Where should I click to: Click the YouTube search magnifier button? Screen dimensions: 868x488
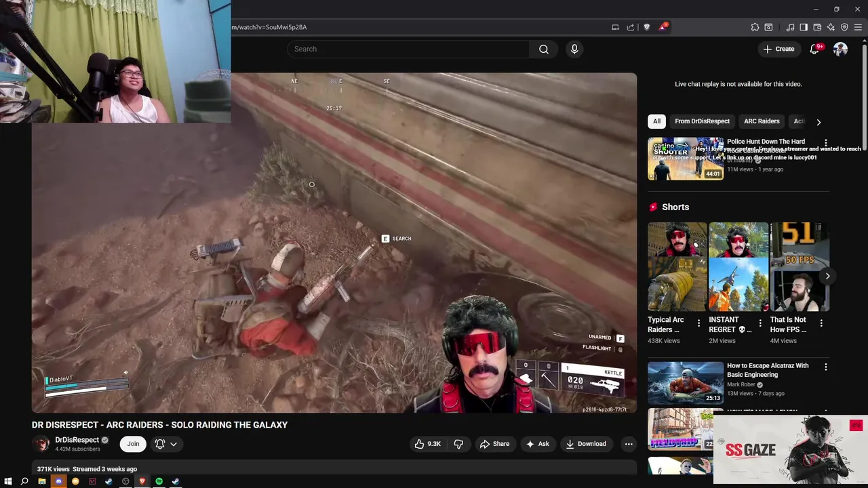point(544,49)
